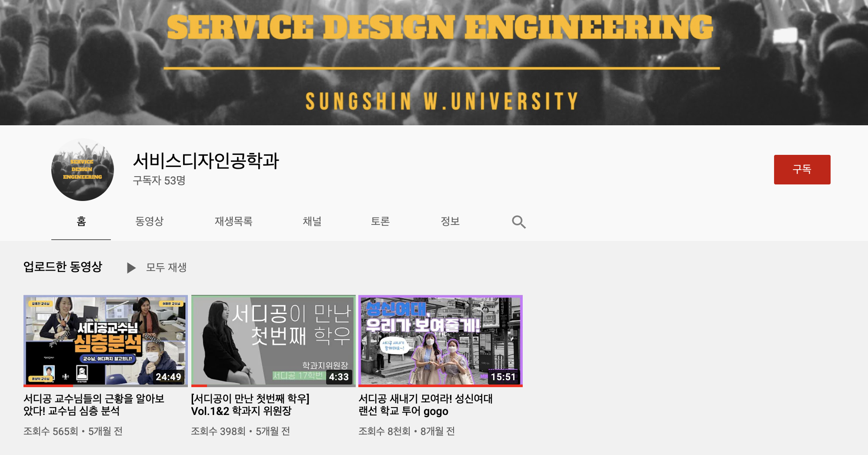Open the channel profile avatar
The image size is (868, 455).
83,170
